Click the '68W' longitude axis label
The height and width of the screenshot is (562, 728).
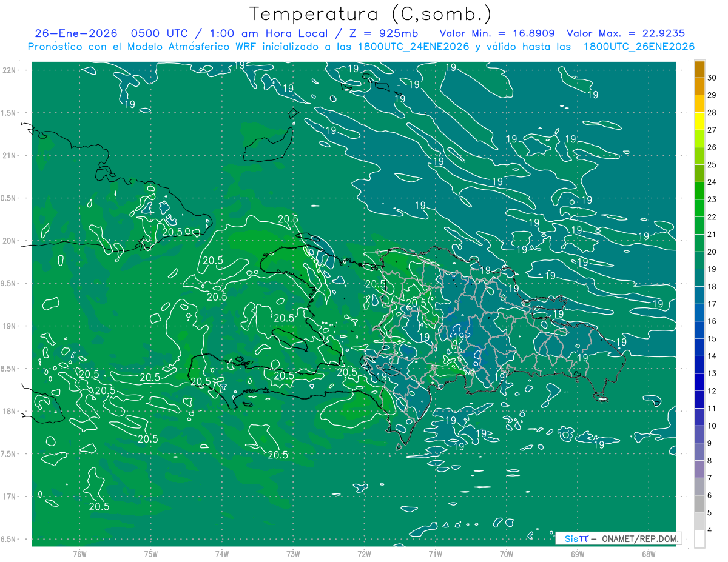(x=649, y=554)
